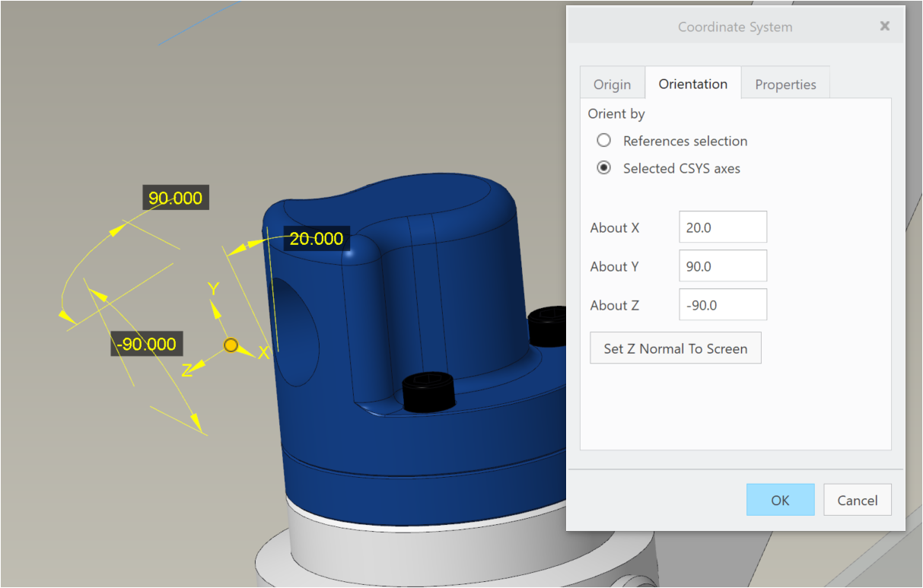This screenshot has width=923, height=588.
Task: Choose the References selection radio option
Action: click(604, 141)
